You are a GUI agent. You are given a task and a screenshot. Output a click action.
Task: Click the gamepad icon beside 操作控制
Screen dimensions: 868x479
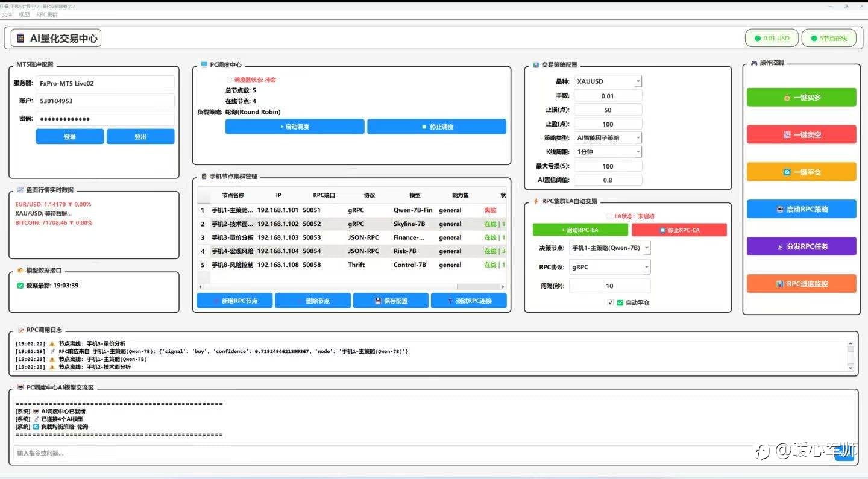coord(753,63)
